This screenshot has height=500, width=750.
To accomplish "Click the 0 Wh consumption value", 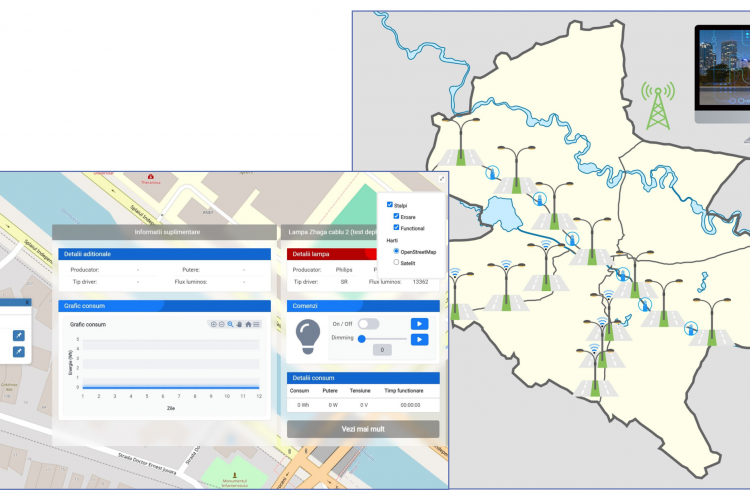I will pos(303,405).
